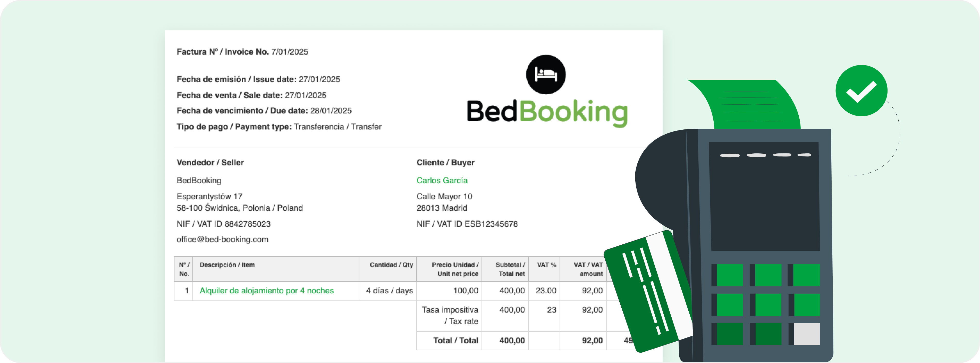Click the seller email office@bed-booking.com
980x363 pixels.
(222, 240)
